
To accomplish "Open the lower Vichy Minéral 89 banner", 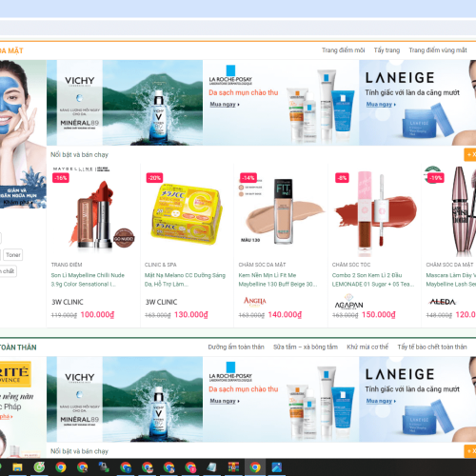I will coord(125,399).
